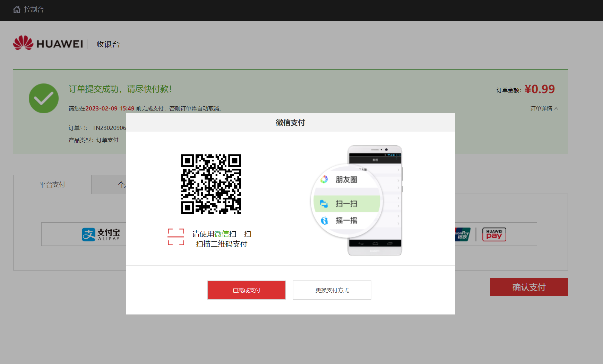Click the 确认支付 confirm payment button
The width and height of the screenshot is (603, 364).
coord(529,287)
